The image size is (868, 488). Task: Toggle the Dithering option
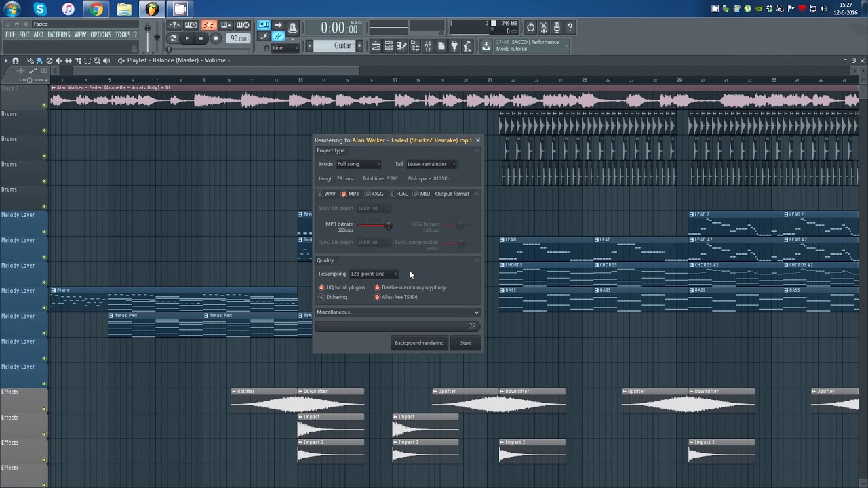tap(333, 297)
